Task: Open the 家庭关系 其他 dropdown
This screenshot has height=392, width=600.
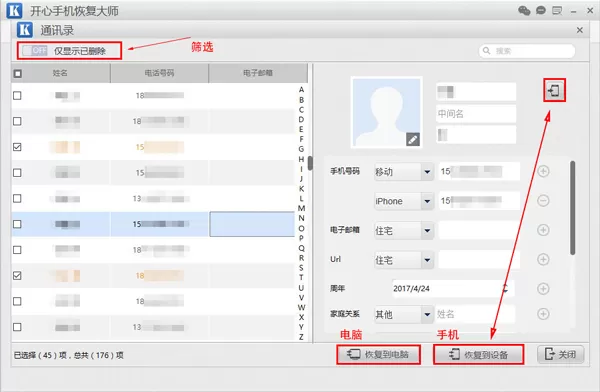Action: point(427,315)
